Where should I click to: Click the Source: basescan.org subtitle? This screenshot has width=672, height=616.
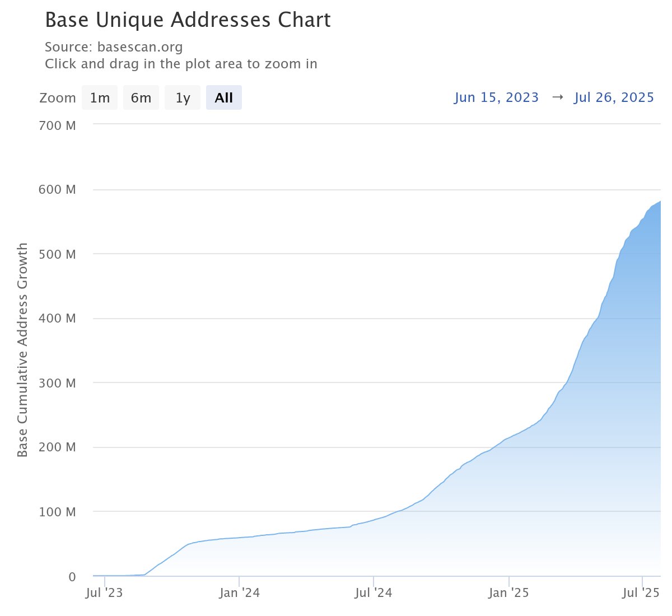[114, 46]
